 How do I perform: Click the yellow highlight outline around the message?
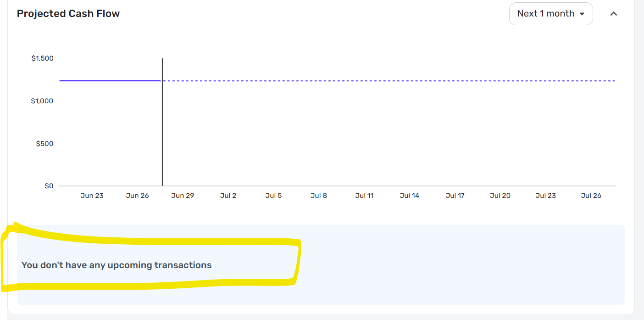(150, 257)
